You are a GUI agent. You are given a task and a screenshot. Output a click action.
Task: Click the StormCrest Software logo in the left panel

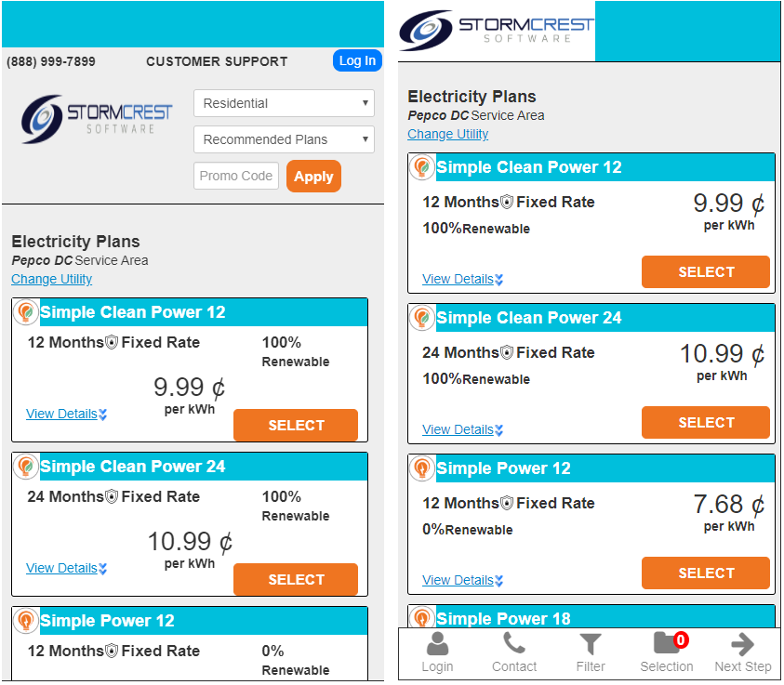(98, 118)
